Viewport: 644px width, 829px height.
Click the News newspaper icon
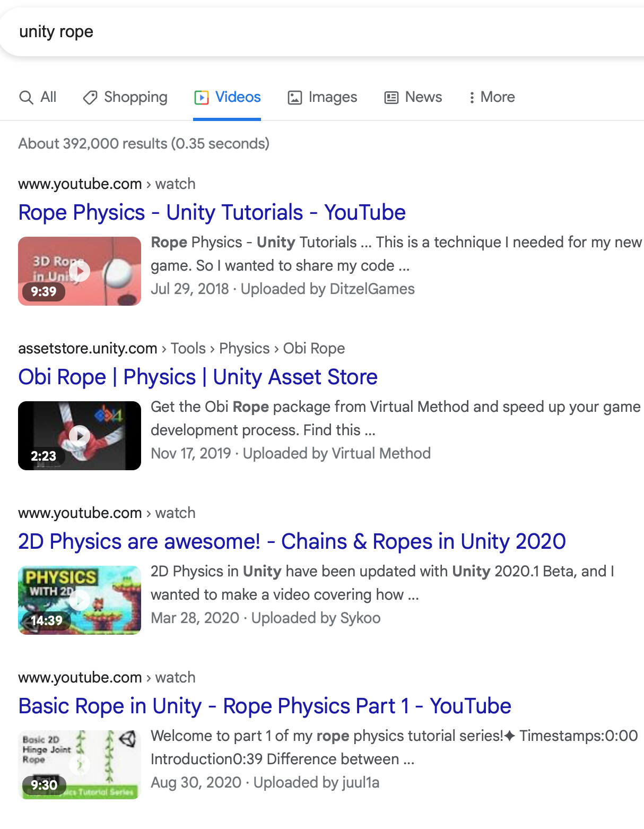click(391, 98)
